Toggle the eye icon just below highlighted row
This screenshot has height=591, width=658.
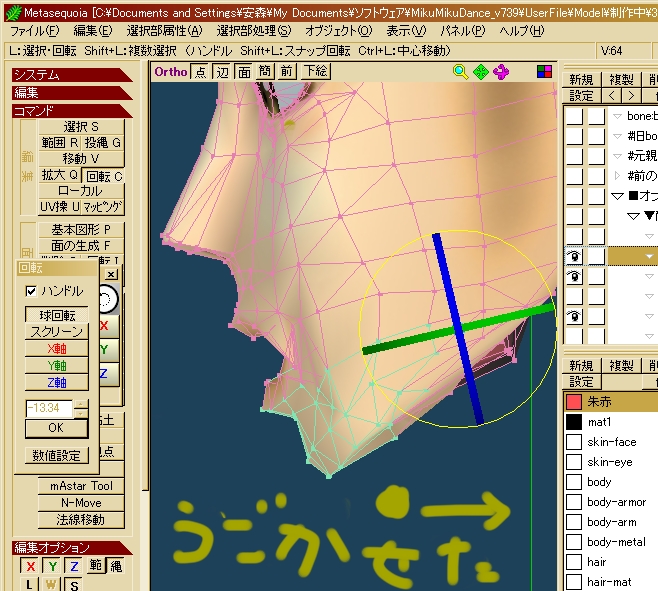pos(574,276)
